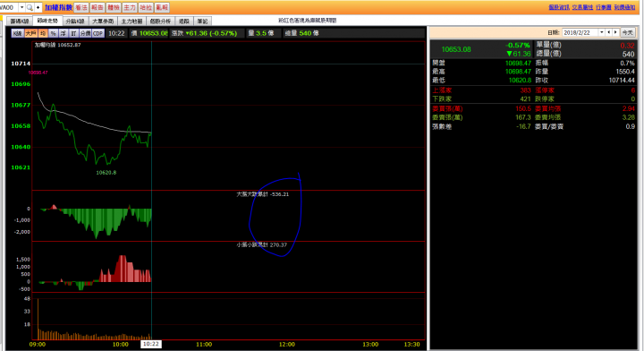Toggle the 分價 price distribution button
This screenshot has width=644, height=351.
[85, 33]
